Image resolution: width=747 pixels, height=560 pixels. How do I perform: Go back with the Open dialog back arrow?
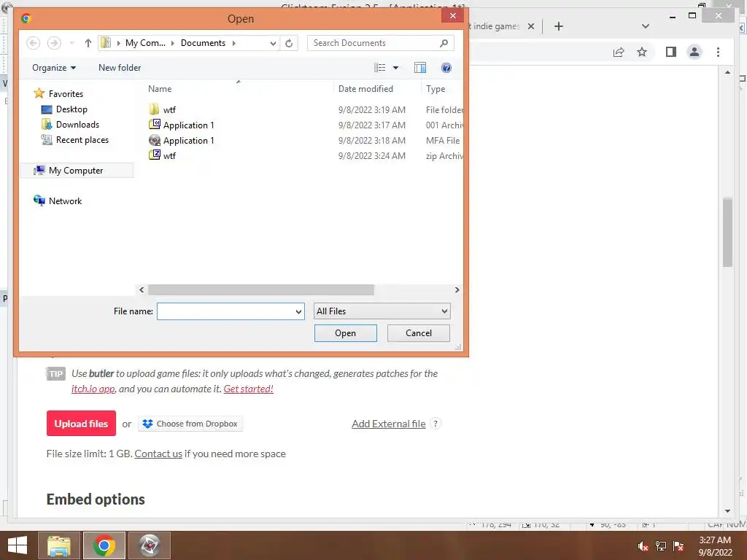coord(33,43)
